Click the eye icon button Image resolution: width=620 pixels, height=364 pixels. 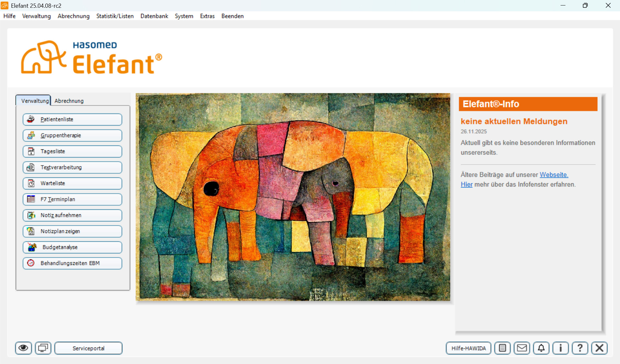pyautogui.click(x=23, y=348)
